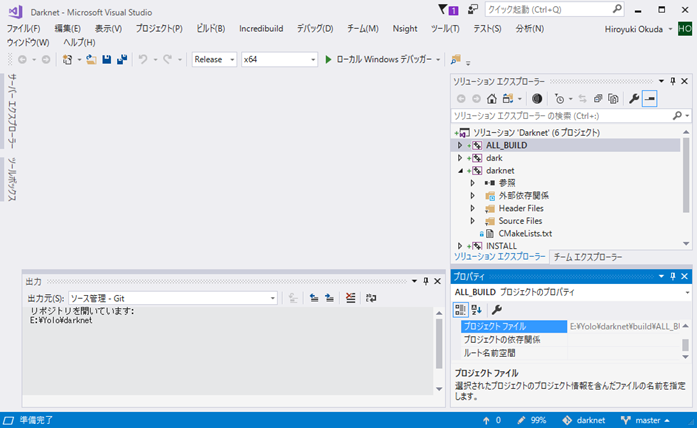Select CMakeLists.txt in Solution Explorer

click(525, 233)
